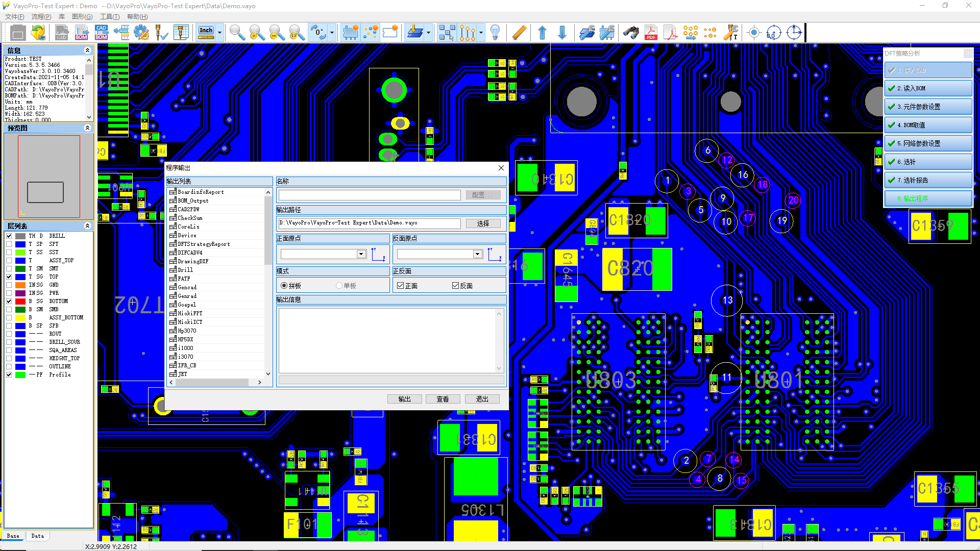Click the zero origin crosshair icon
This screenshot has width=980, height=551.
click(x=774, y=33)
